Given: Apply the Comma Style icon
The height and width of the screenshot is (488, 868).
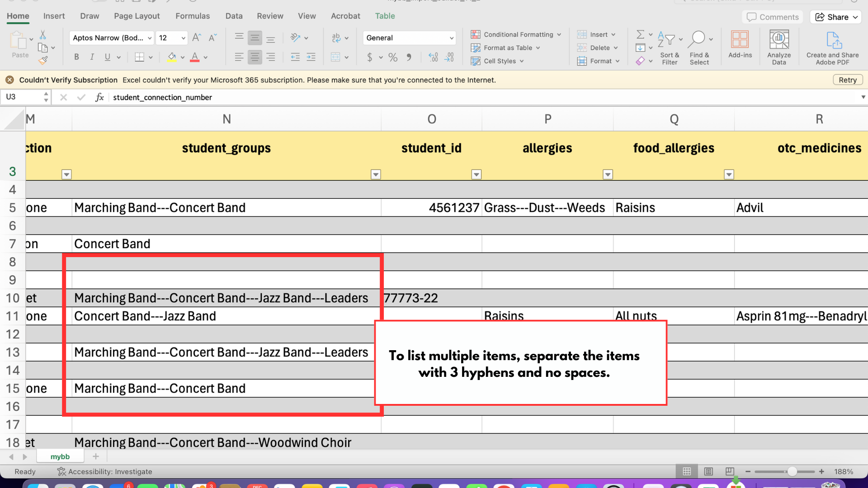Looking at the screenshot, I should [x=409, y=57].
